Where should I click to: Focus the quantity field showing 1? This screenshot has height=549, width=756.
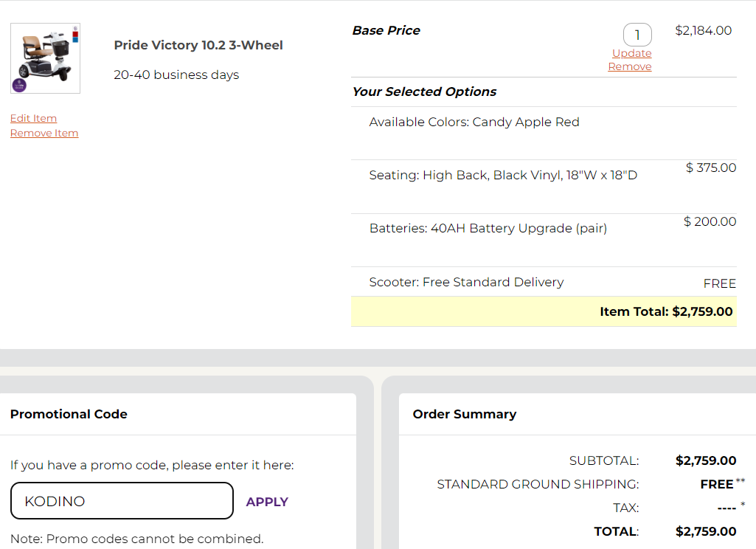point(637,35)
